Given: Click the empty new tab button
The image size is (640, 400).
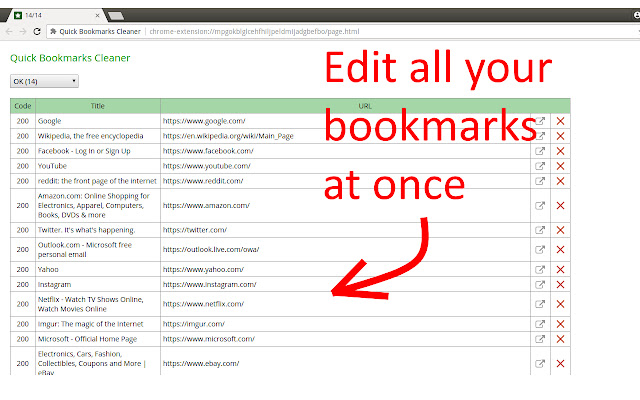Looking at the screenshot, I should coord(117,14).
